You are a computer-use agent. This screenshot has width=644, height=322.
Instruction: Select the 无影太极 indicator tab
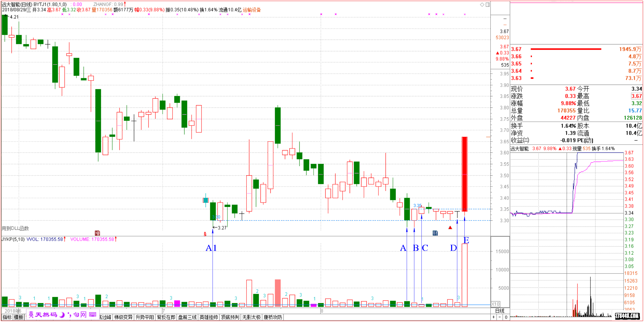pos(251,317)
